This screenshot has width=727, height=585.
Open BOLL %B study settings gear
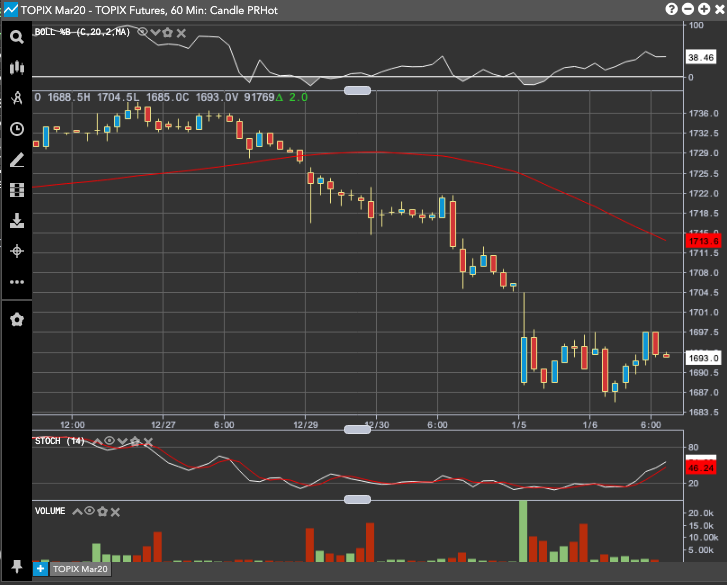168,32
